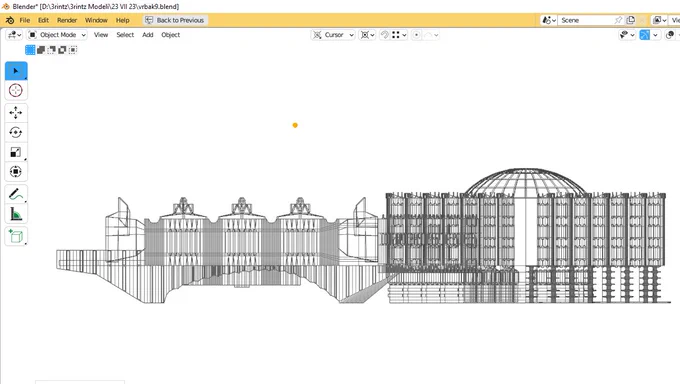Click the orange object origin dot
This screenshot has width=680, height=384.
click(295, 125)
